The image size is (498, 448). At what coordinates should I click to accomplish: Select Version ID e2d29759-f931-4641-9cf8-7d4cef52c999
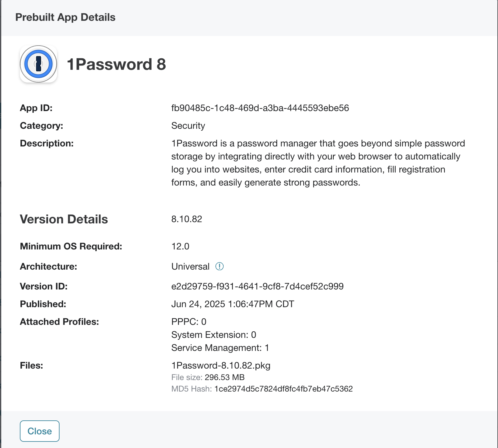pyautogui.click(x=257, y=286)
